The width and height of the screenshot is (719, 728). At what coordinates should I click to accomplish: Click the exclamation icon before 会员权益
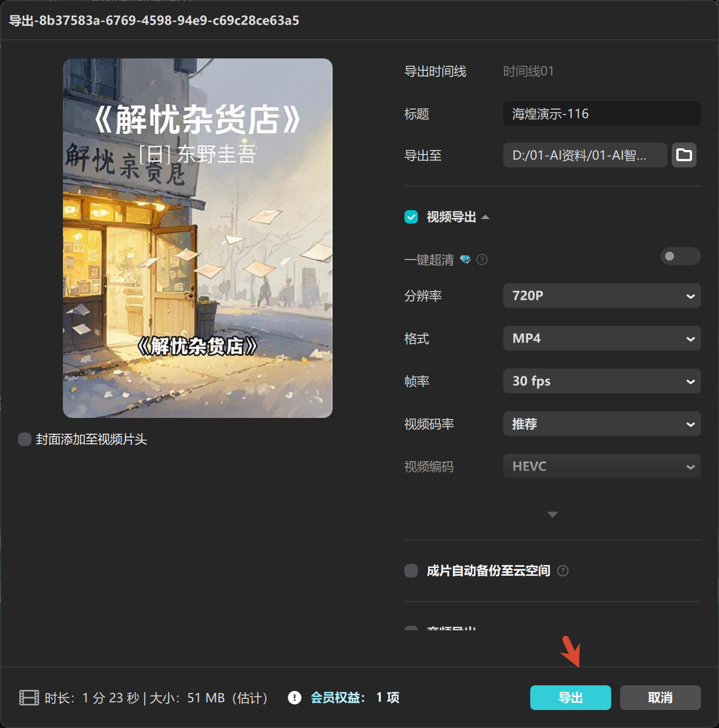tap(294, 698)
